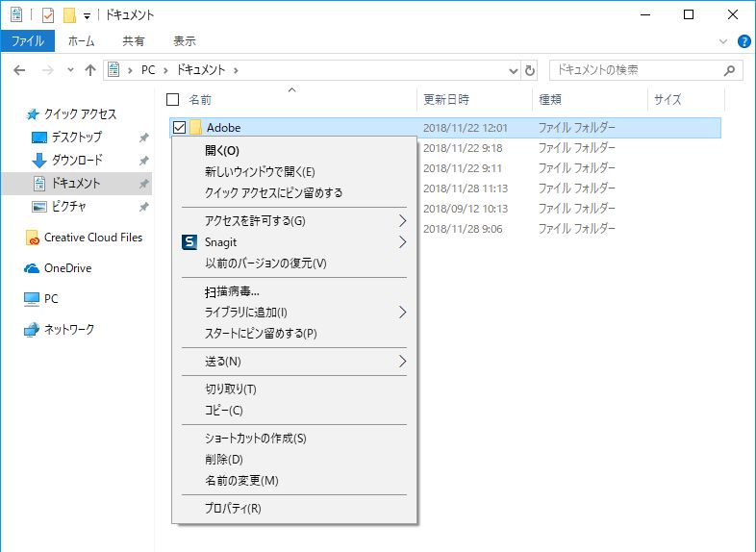
Task: Open ネットワーク in the navigation pane
Action: (x=68, y=329)
